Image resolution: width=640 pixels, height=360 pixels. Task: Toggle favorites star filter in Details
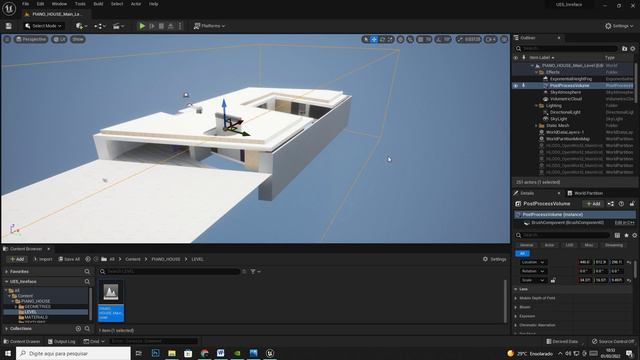coord(626,235)
